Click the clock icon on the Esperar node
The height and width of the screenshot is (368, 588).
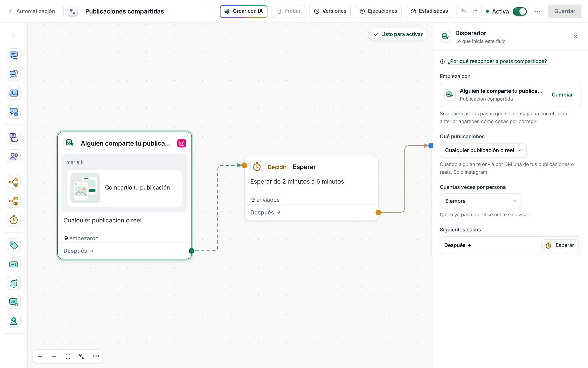coord(257,167)
